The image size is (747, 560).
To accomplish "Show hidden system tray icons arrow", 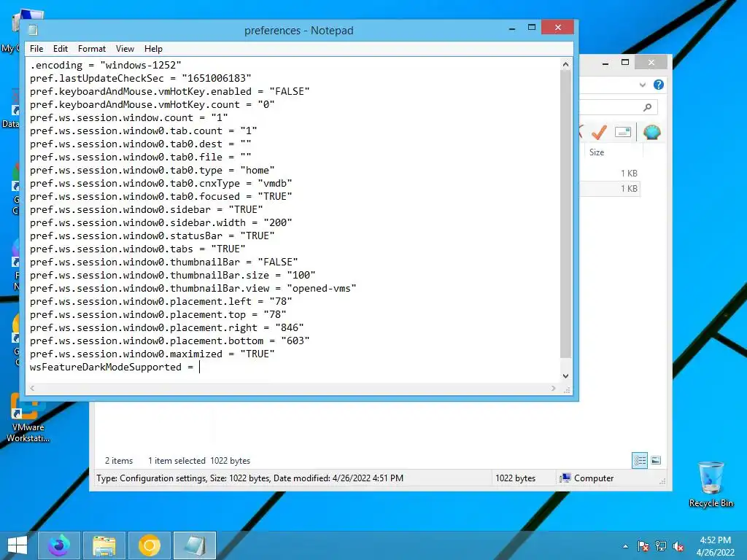I will (x=625, y=546).
